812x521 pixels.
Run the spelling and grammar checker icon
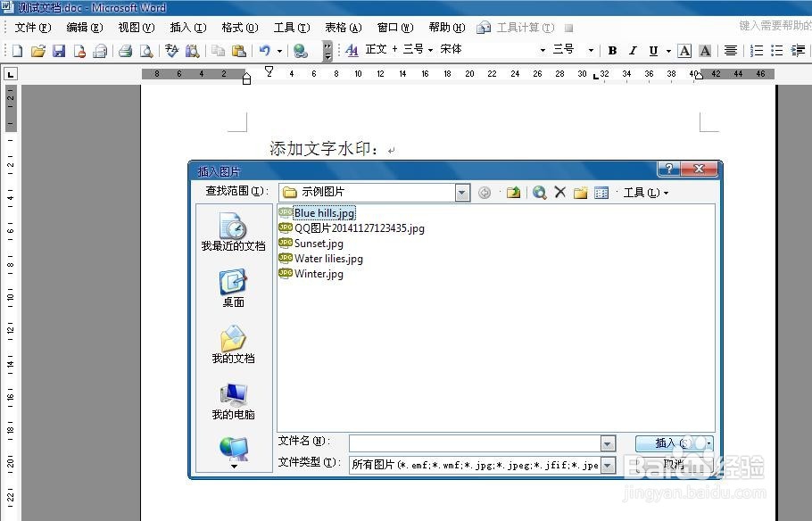click(x=170, y=51)
